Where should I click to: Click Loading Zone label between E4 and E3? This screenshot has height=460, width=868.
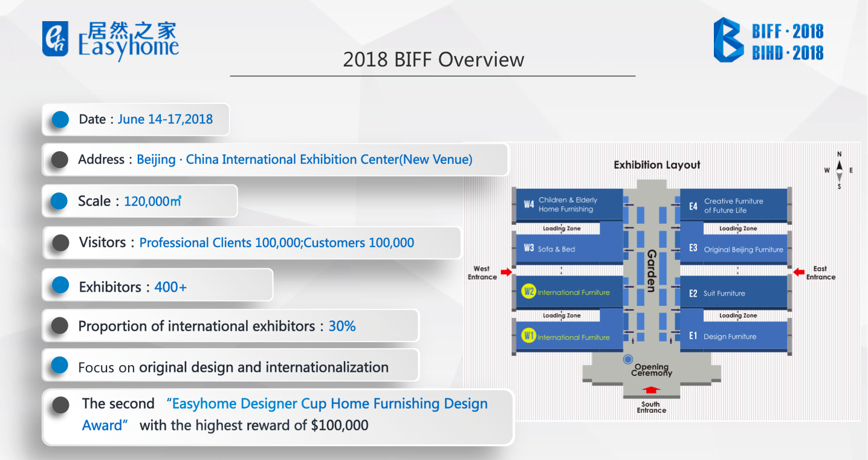coord(738,228)
